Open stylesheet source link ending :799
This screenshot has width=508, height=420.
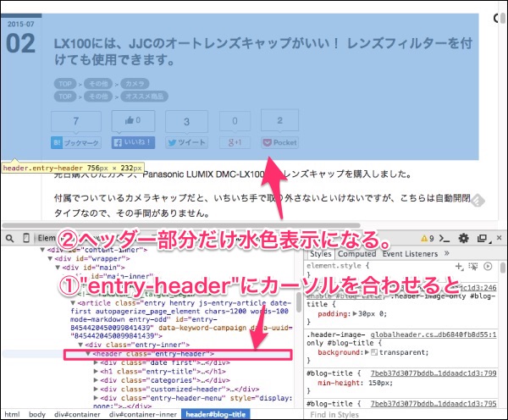pyautogui.click(x=433, y=373)
